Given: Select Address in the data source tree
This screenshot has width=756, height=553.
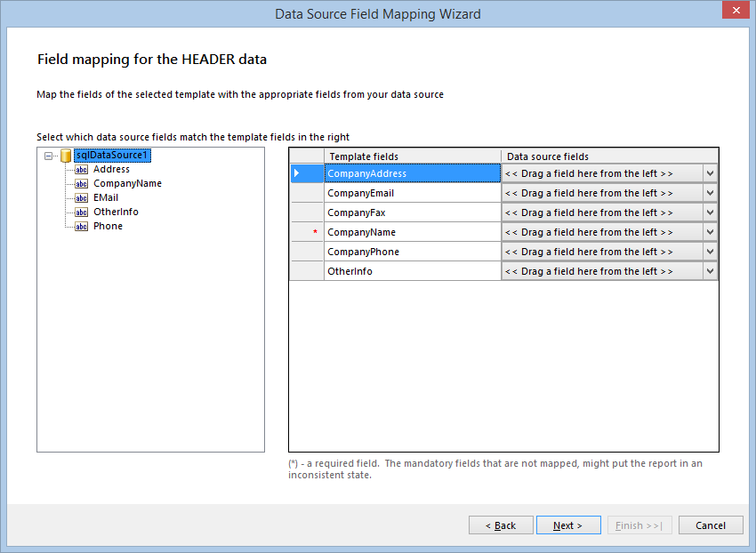Looking at the screenshot, I should tap(112, 169).
